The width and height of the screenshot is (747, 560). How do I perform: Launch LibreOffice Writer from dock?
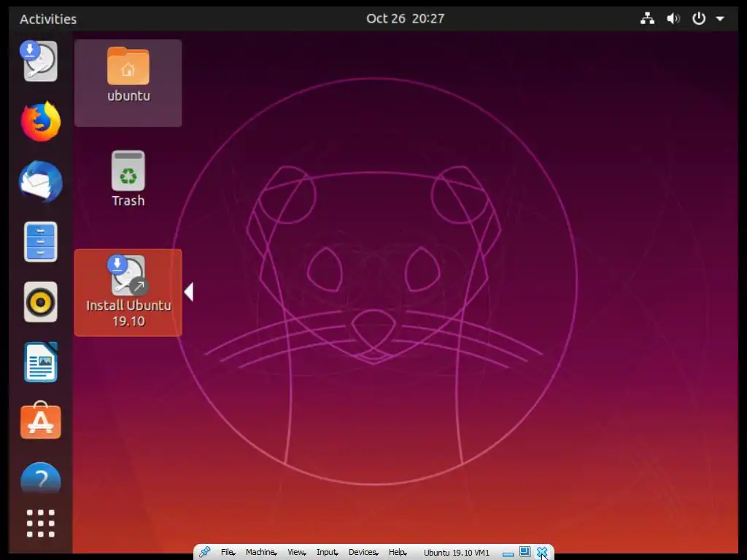[x=41, y=362]
